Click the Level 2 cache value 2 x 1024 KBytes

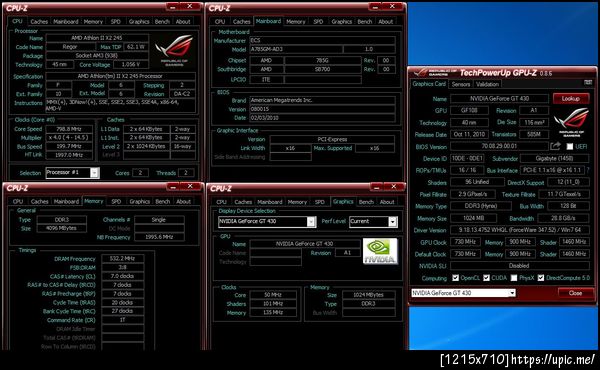[146, 146]
